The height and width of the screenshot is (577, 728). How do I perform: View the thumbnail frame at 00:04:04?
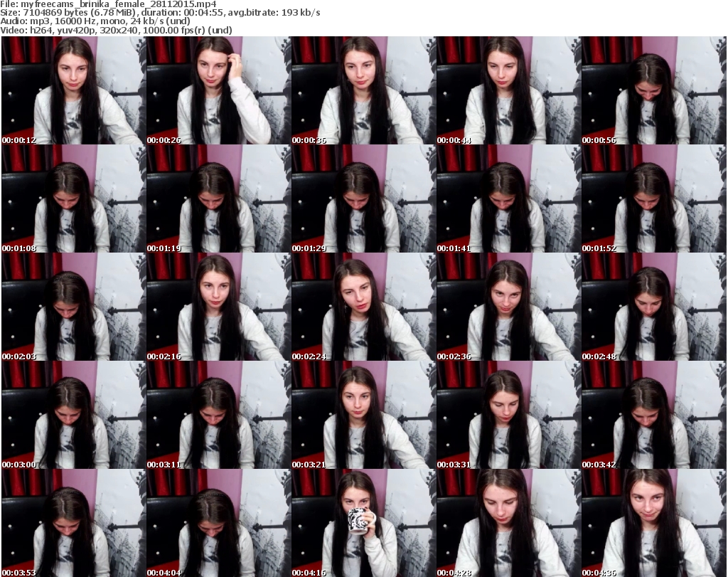pos(219,523)
